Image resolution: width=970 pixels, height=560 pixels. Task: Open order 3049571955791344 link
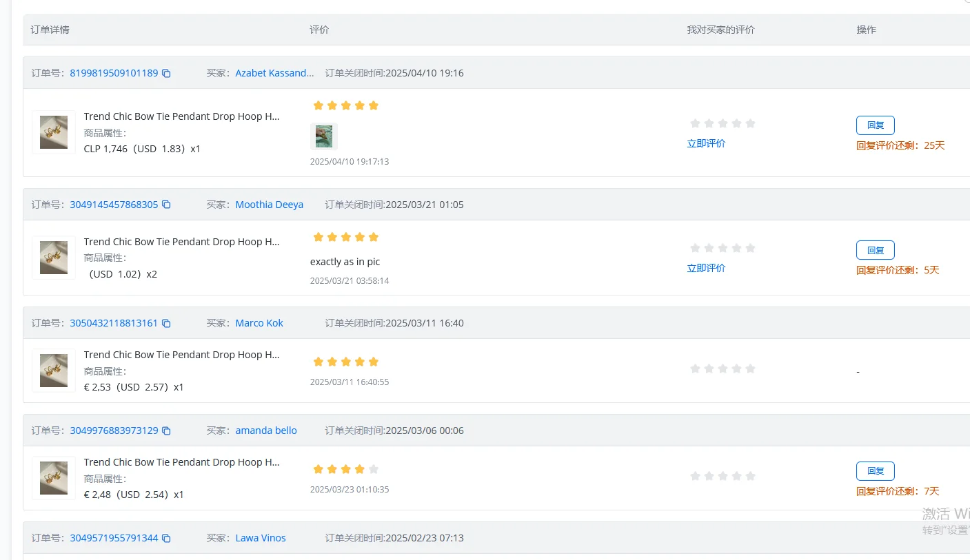(x=114, y=538)
